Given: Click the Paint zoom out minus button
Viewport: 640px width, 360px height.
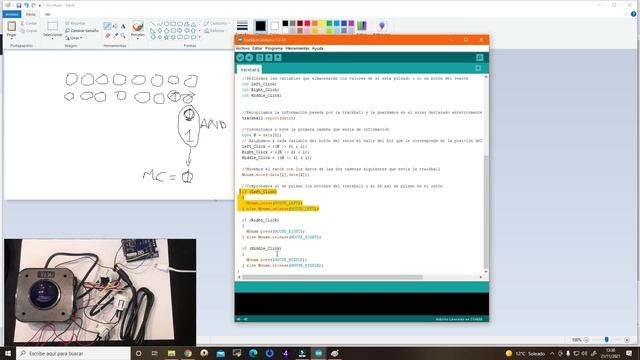Looking at the screenshot, I should tap(586, 340).
